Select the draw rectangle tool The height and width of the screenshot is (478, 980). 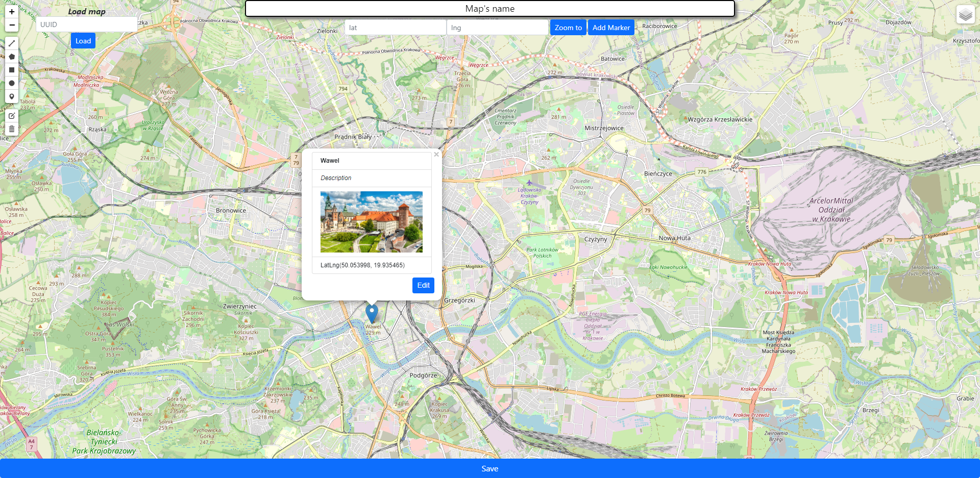pyautogui.click(x=12, y=70)
